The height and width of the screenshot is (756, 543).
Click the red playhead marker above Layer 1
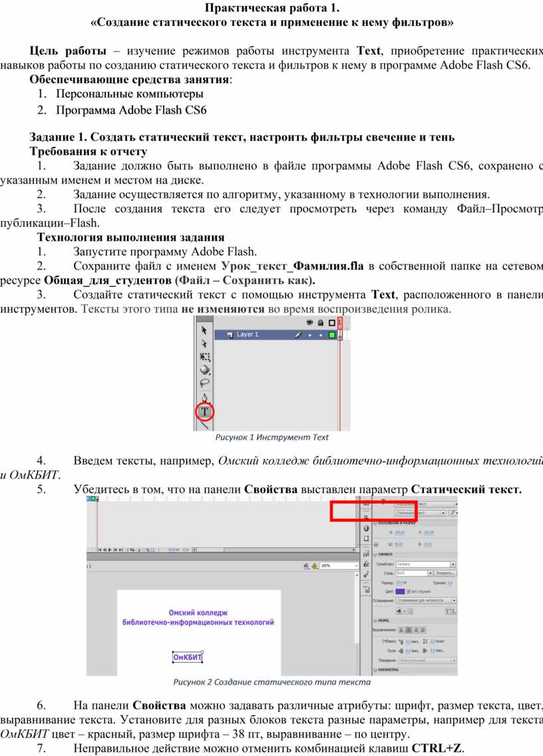click(x=339, y=323)
